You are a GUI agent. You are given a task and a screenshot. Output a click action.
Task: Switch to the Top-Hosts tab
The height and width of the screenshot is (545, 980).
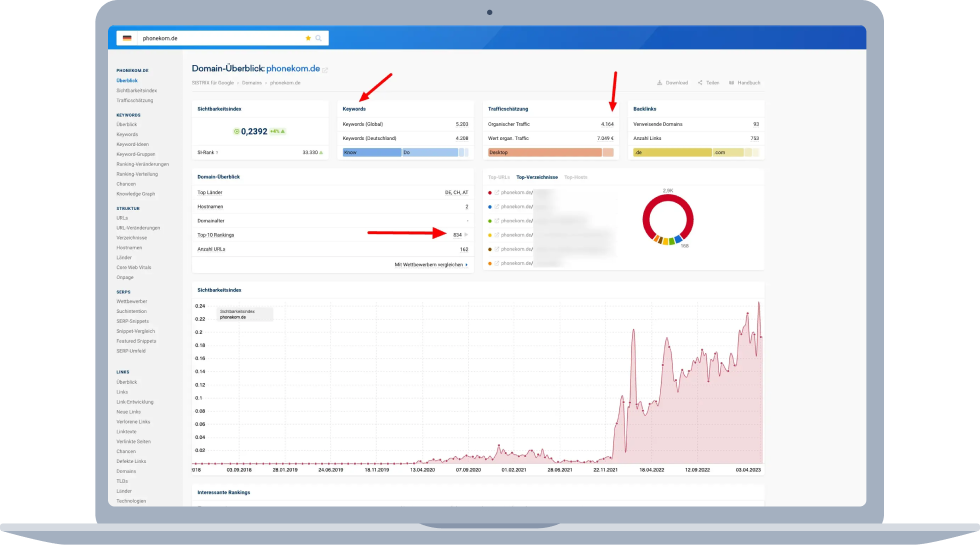coord(575,177)
